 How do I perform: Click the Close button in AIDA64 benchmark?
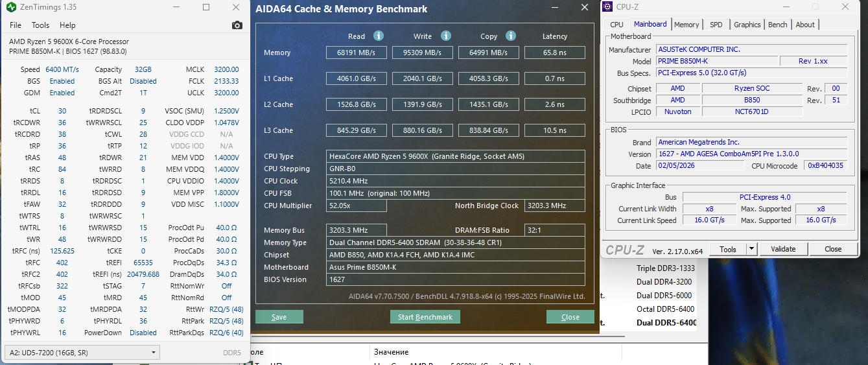click(x=570, y=317)
